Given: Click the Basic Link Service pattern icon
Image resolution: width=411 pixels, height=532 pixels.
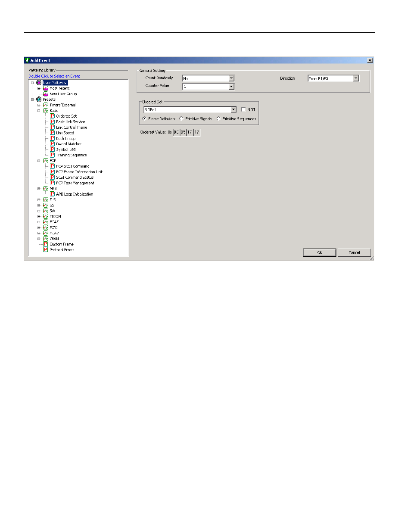Looking at the screenshot, I should coord(52,122).
